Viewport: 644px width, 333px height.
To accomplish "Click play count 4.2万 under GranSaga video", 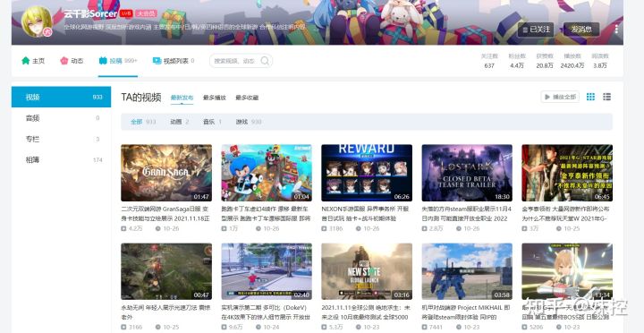I will point(131,228).
